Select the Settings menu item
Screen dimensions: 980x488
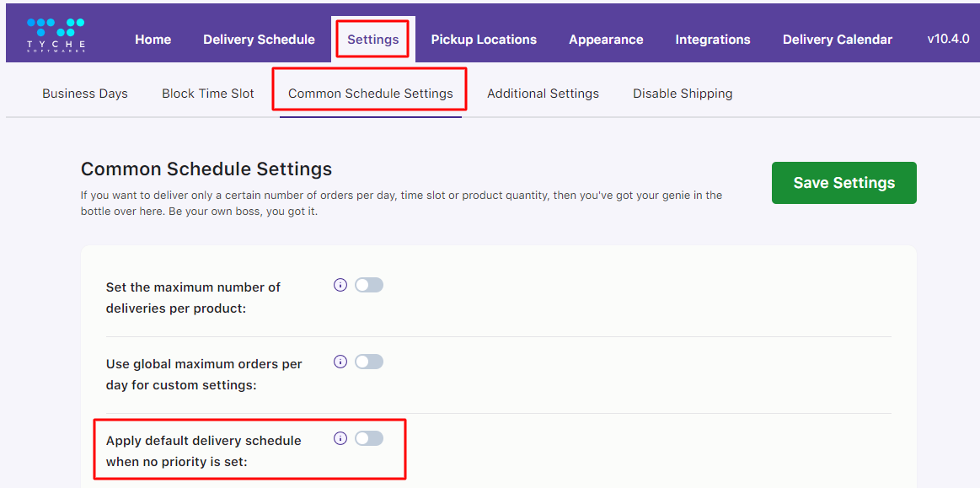click(x=372, y=40)
